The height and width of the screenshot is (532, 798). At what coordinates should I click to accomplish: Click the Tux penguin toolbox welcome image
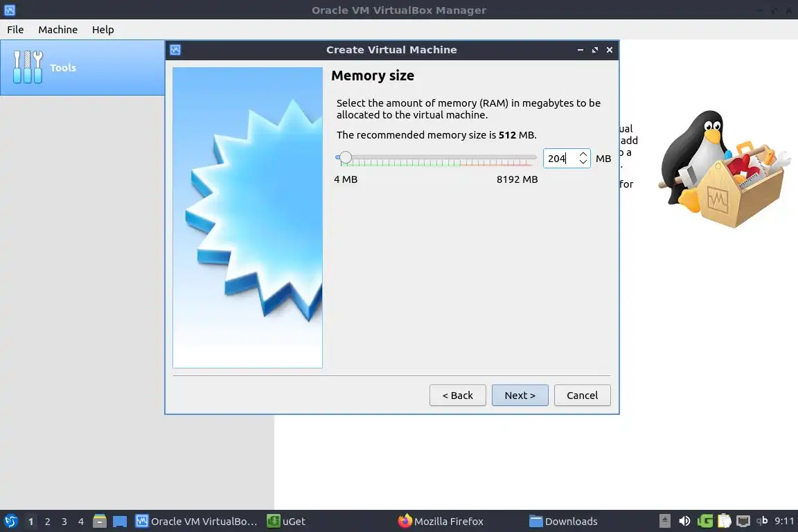pos(724,169)
